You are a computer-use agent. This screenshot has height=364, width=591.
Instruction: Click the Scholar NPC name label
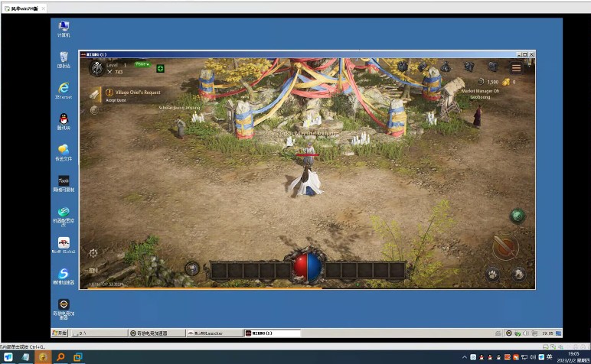tap(179, 108)
